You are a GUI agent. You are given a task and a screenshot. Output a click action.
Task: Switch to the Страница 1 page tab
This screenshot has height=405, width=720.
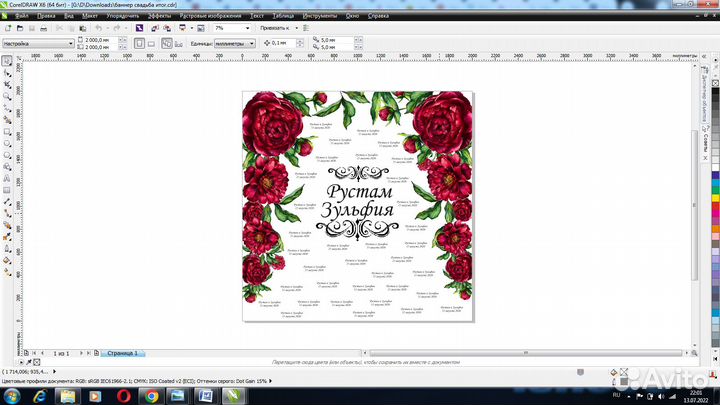121,353
